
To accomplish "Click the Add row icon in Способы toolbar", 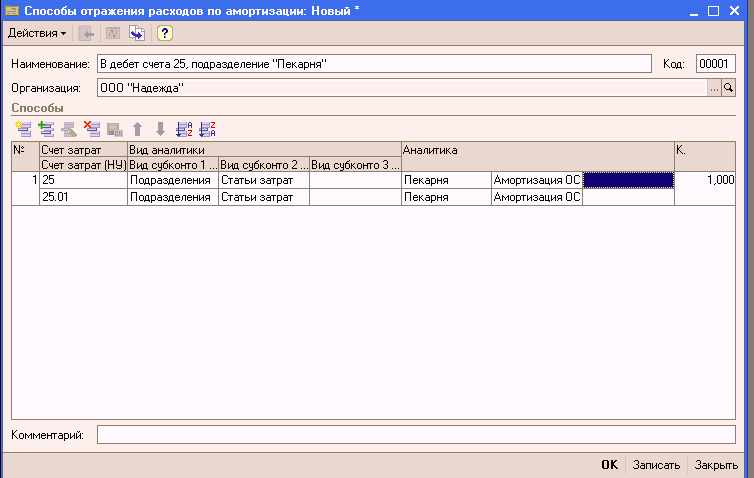I will [24, 128].
